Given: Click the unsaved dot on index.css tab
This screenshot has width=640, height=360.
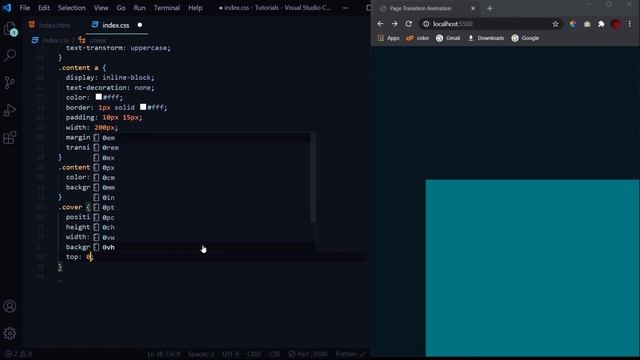Looking at the screenshot, I should (140, 25).
